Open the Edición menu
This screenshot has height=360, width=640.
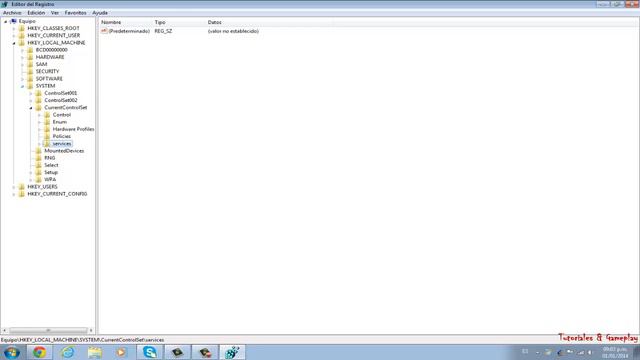point(36,13)
